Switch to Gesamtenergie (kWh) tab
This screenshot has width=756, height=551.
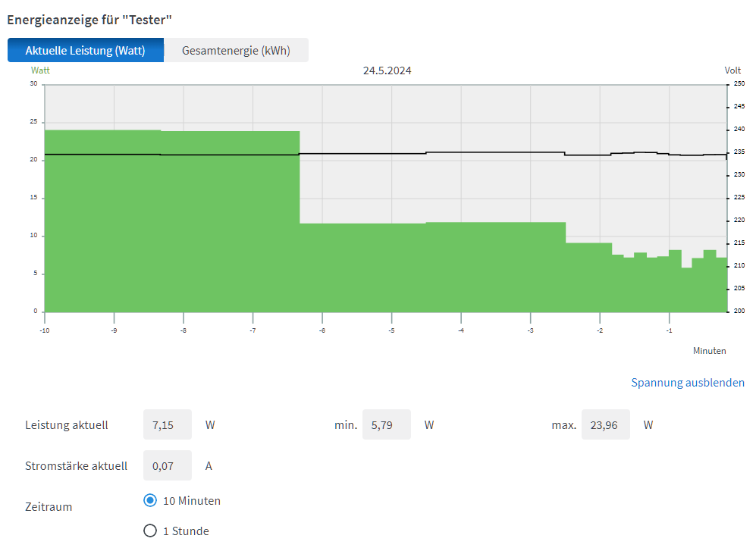(236, 50)
